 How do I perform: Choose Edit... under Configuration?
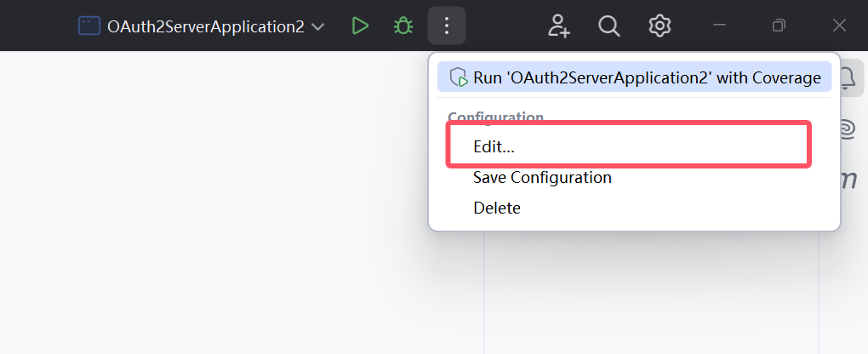click(x=494, y=146)
